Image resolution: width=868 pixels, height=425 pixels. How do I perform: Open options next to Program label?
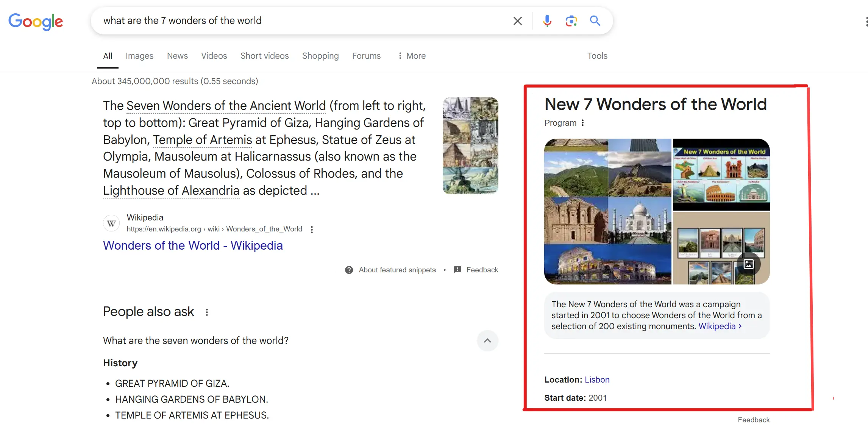click(583, 123)
